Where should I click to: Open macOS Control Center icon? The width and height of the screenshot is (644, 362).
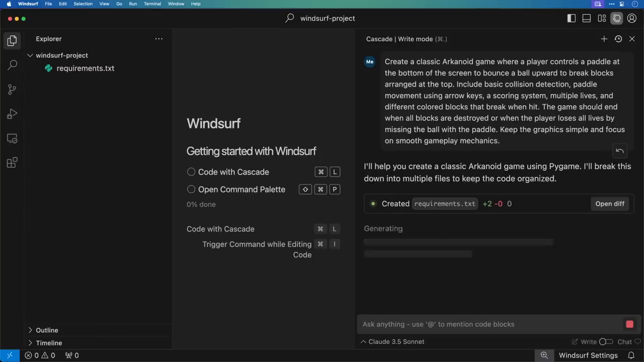(622, 4)
